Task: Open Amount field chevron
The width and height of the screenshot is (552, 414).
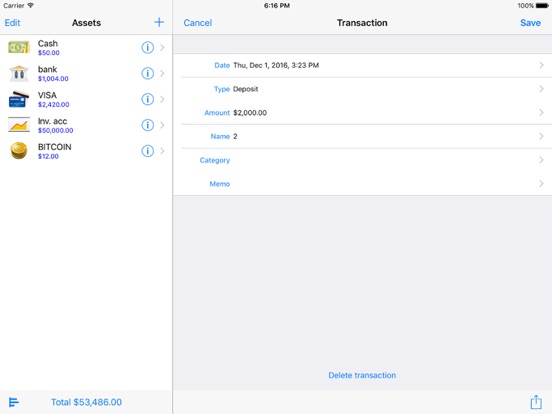Action: [541, 112]
